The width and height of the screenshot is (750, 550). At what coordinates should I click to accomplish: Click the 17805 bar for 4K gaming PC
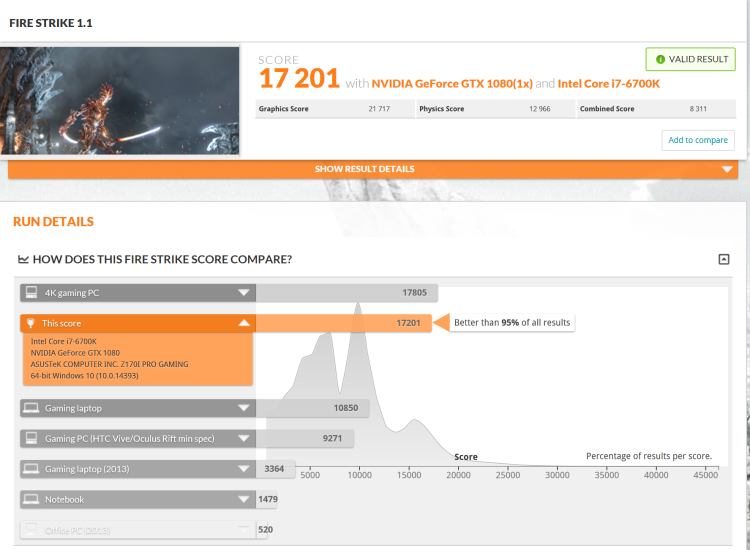pos(347,293)
